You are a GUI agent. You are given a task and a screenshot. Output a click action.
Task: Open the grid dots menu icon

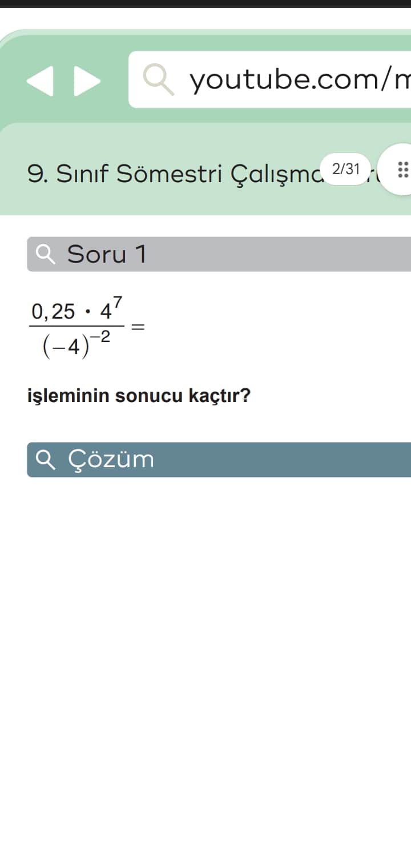pos(402,170)
